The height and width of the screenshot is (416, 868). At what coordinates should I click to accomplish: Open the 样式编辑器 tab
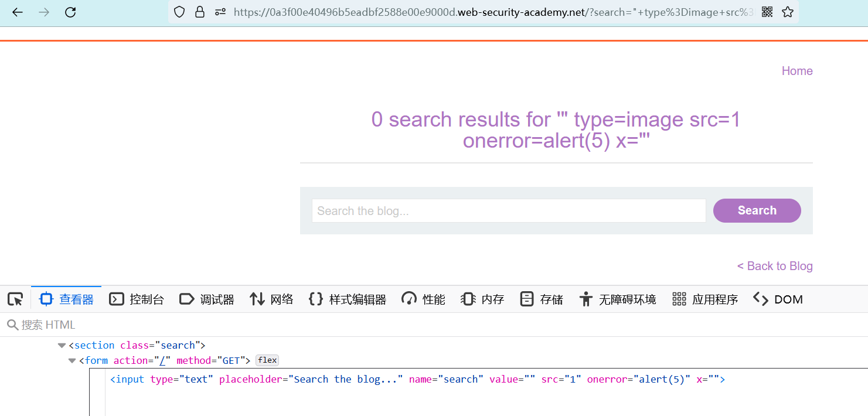point(348,299)
